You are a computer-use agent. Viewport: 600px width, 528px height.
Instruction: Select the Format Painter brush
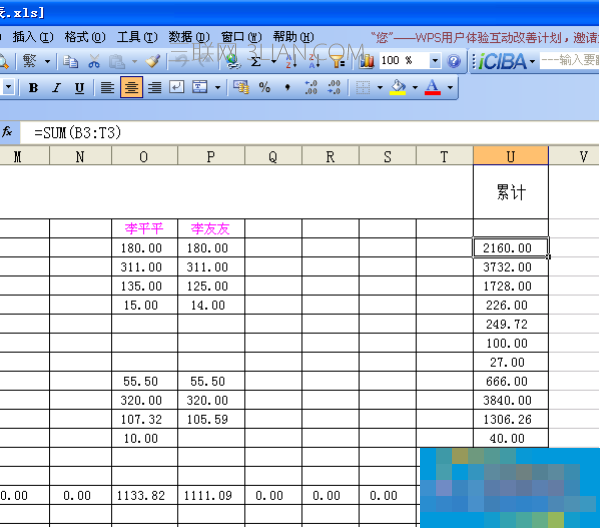tap(153, 61)
